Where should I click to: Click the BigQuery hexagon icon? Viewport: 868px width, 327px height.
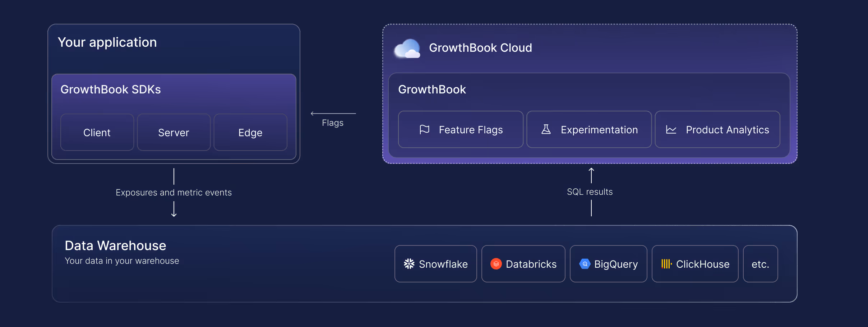[x=586, y=263]
